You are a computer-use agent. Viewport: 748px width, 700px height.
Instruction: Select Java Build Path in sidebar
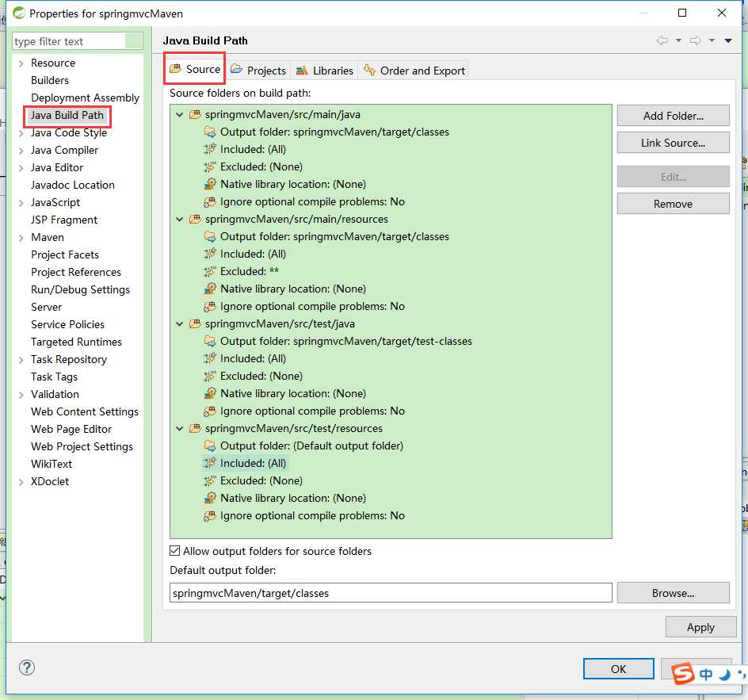(67, 115)
